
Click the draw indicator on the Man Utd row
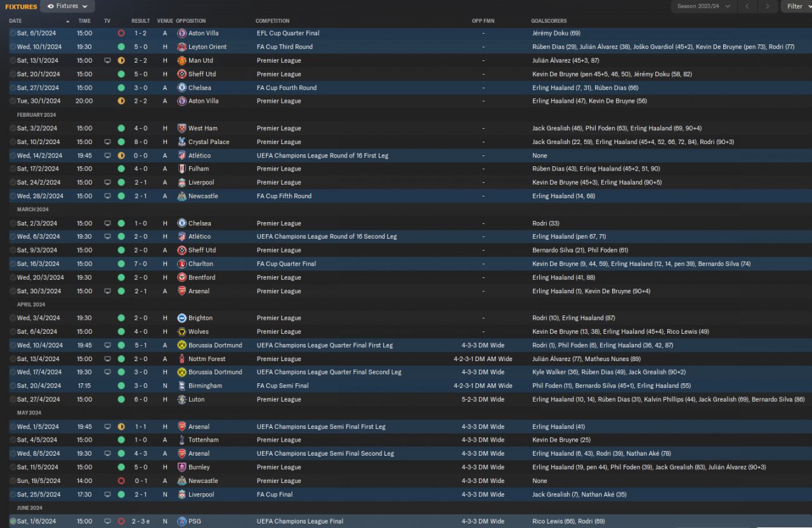pyautogui.click(x=121, y=60)
